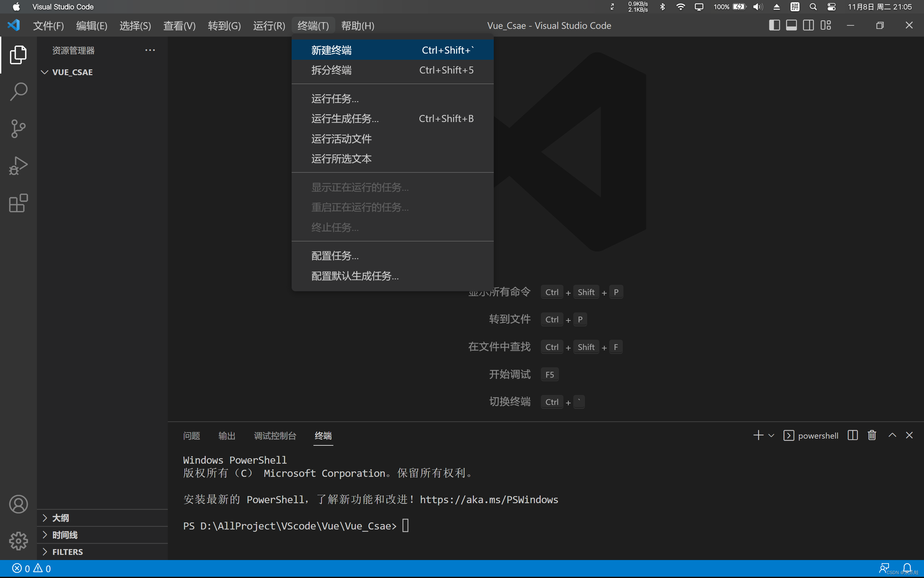Screen dimensions: 924x578
Task: Open the Manage gear icon
Action: point(18,541)
